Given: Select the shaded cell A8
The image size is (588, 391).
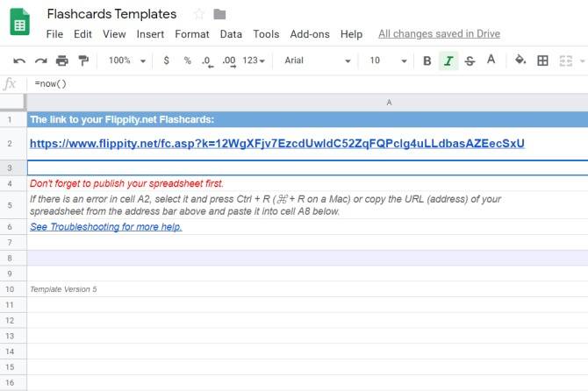Looking at the screenshot, I should (x=307, y=258).
